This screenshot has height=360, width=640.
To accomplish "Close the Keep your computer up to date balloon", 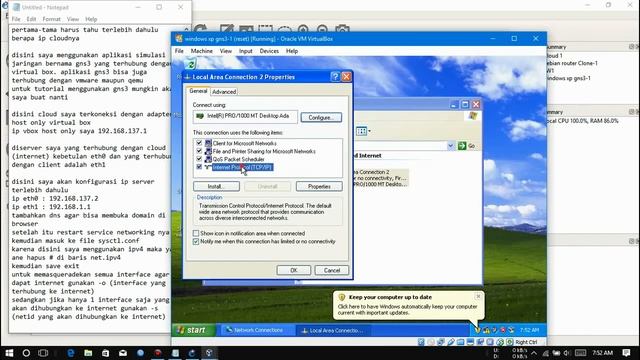I will tap(478, 296).
